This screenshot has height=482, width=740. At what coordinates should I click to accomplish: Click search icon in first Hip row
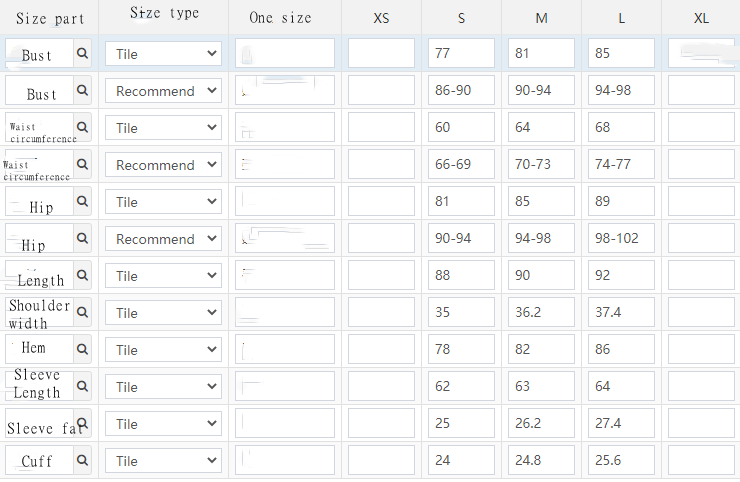click(82, 202)
